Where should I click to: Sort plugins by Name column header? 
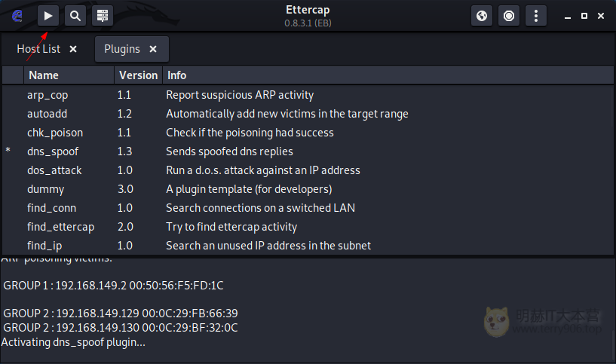coord(69,75)
